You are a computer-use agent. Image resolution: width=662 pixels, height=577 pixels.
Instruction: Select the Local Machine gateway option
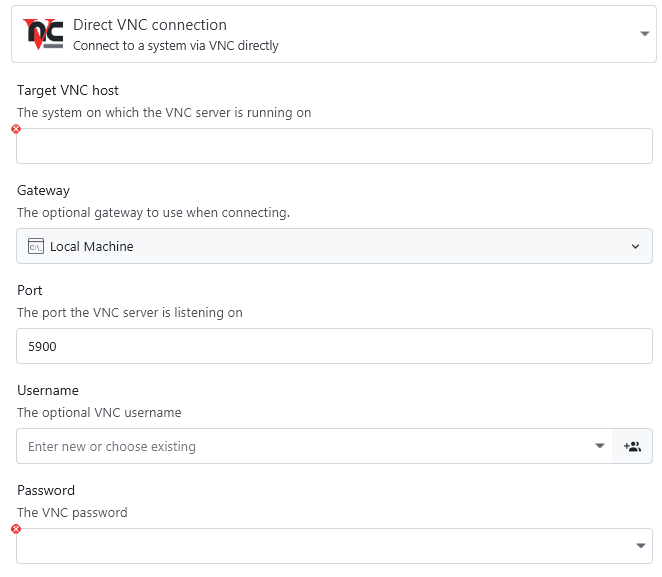click(92, 246)
